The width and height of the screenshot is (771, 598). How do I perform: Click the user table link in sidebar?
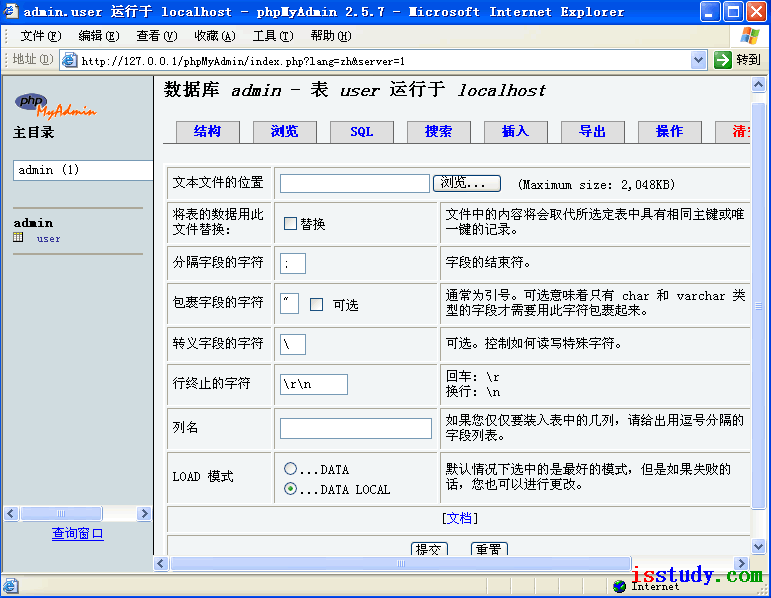coord(48,239)
